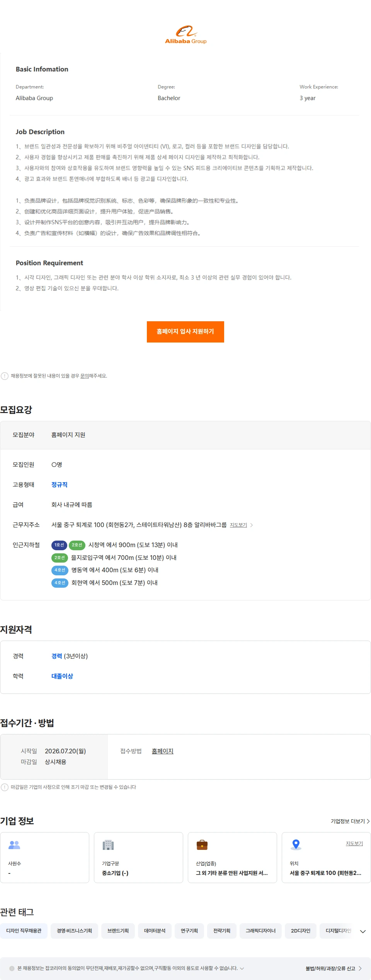This screenshot has width=371, height=980.
Task: Open 지도보기 link next to 근무지주소
Action: click(238, 525)
